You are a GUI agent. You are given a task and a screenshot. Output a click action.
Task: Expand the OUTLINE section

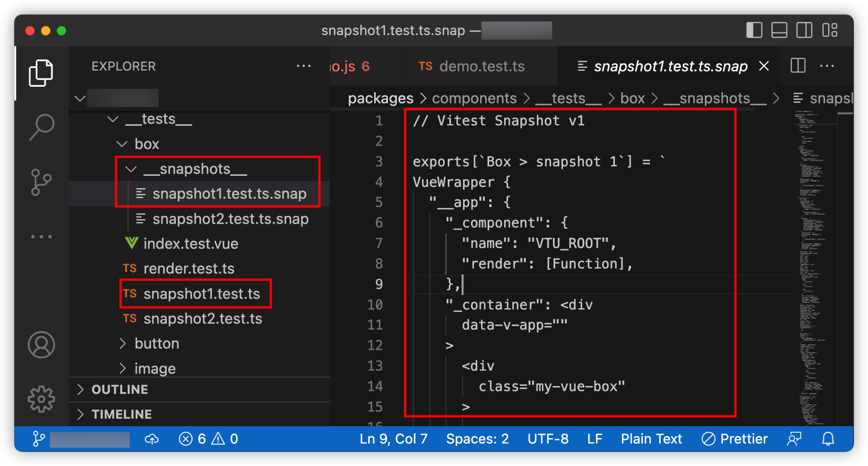tap(120, 390)
